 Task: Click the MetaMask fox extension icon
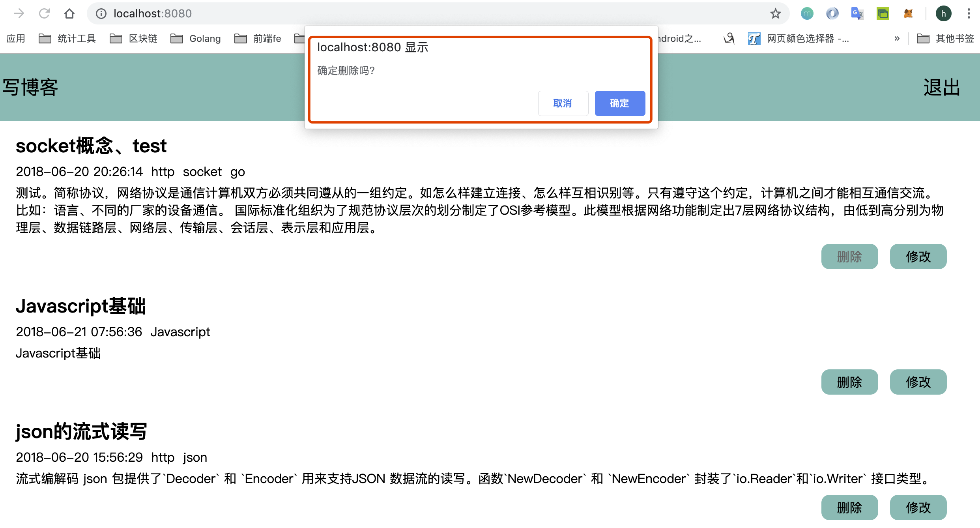pyautogui.click(x=908, y=13)
